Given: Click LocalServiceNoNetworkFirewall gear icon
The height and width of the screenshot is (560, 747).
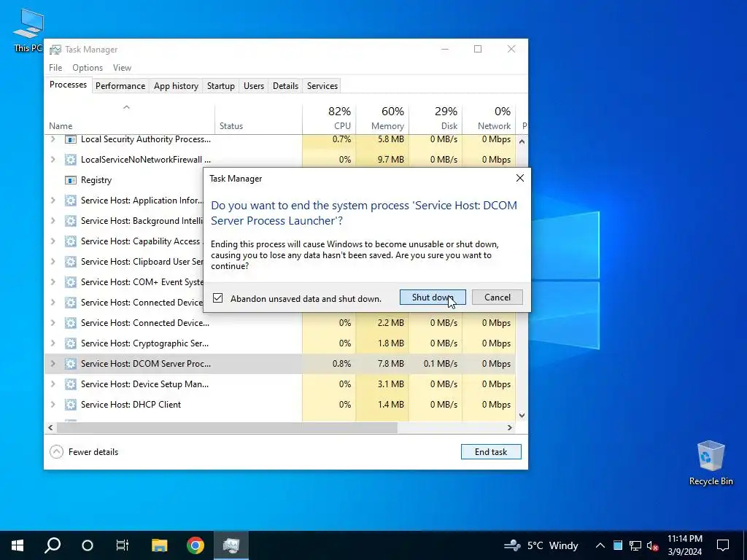Looking at the screenshot, I should point(71,160).
